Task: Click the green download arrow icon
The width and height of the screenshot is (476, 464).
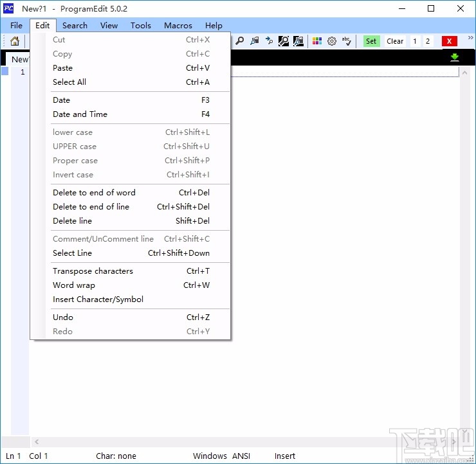Action: [454, 57]
